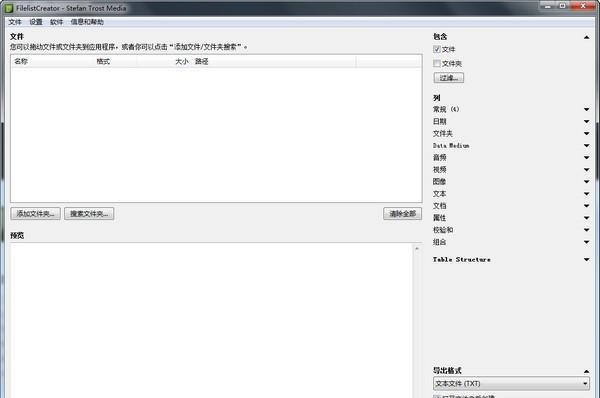Open the 信息和帮助 menu
The height and width of the screenshot is (398, 600).
(87, 22)
